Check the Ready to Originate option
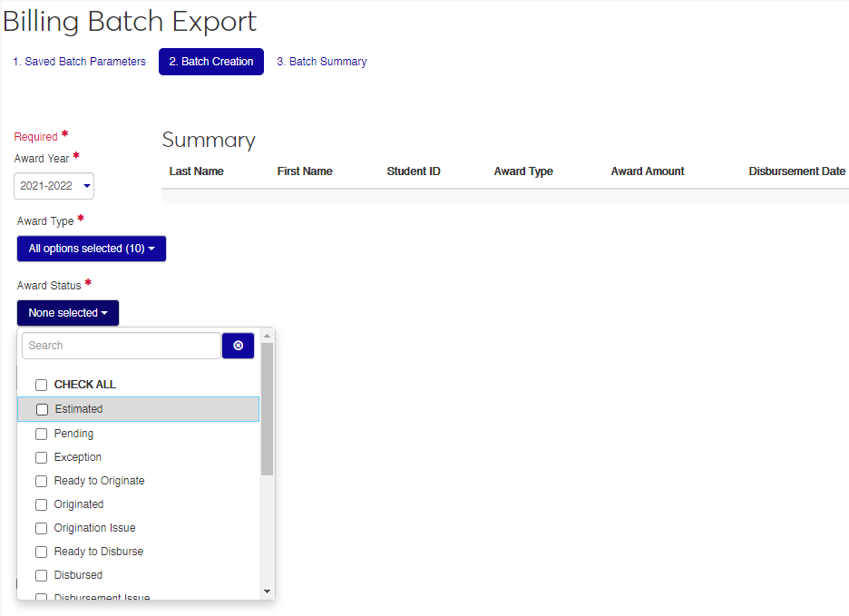 41,481
